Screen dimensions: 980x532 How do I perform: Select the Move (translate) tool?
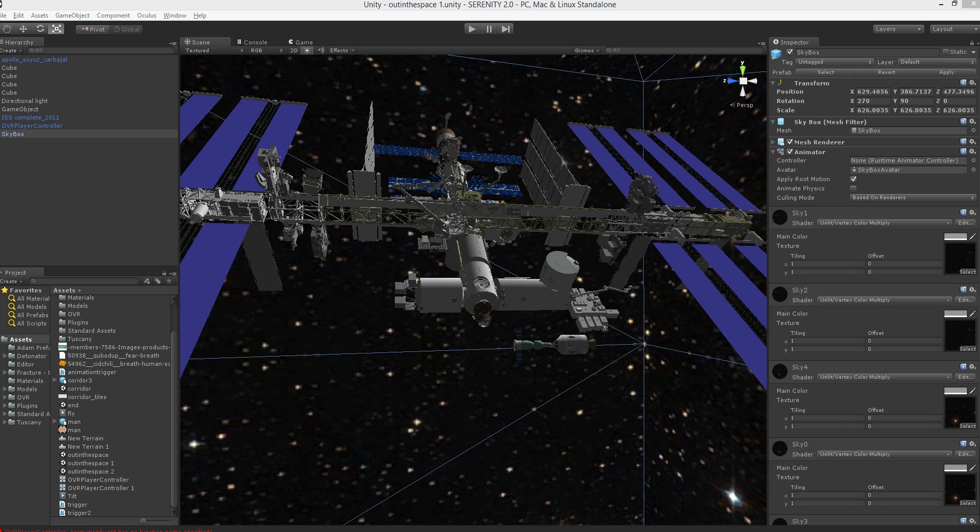click(x=23, y=29)
